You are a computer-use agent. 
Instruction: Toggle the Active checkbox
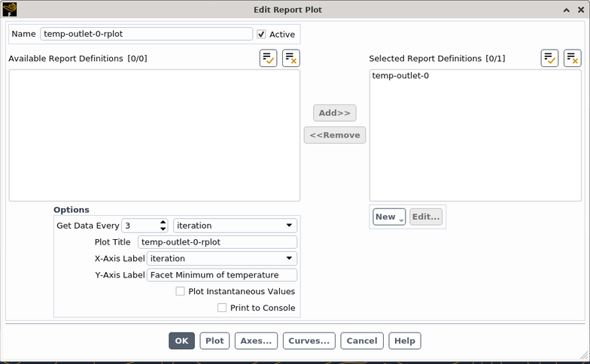pos(261,35)
